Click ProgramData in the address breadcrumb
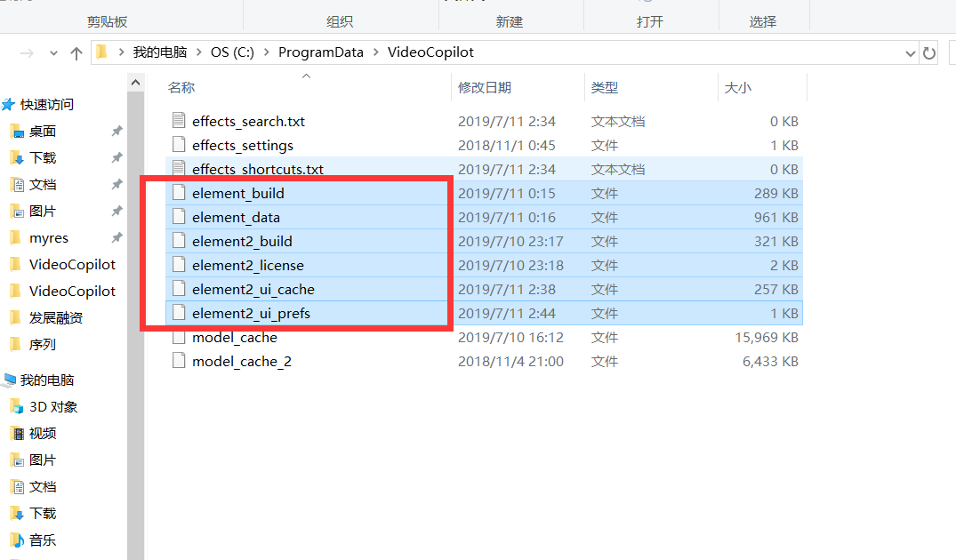This screenshot has height=560, width=956. pos(320,52)
